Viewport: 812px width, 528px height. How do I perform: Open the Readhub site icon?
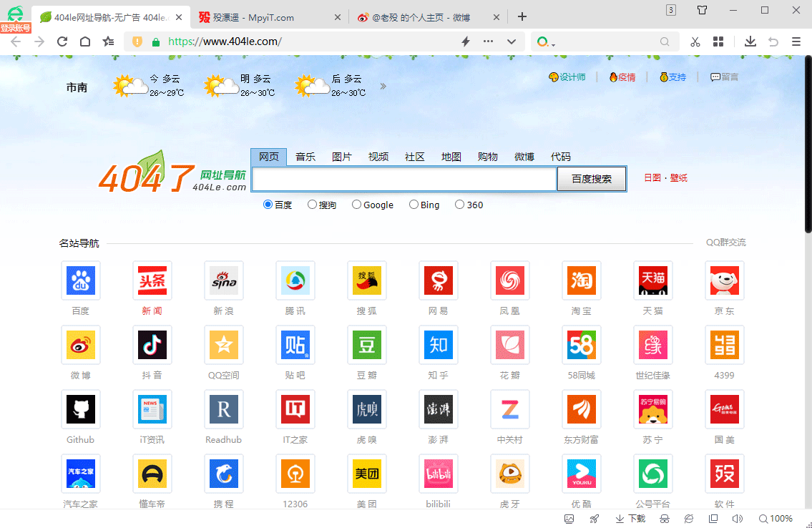(x=224, y=409)
